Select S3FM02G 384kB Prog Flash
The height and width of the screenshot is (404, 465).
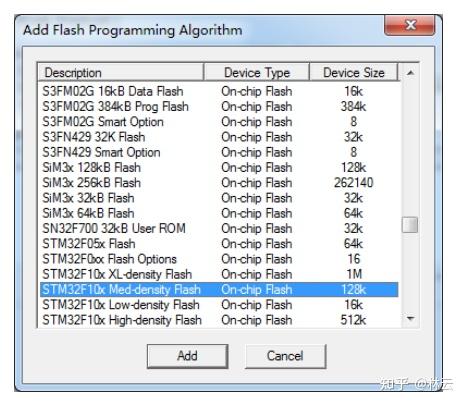pos(219,106)
